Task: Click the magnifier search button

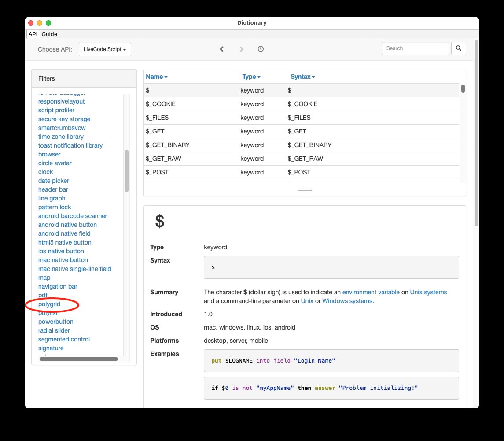Action: (458, 48)
